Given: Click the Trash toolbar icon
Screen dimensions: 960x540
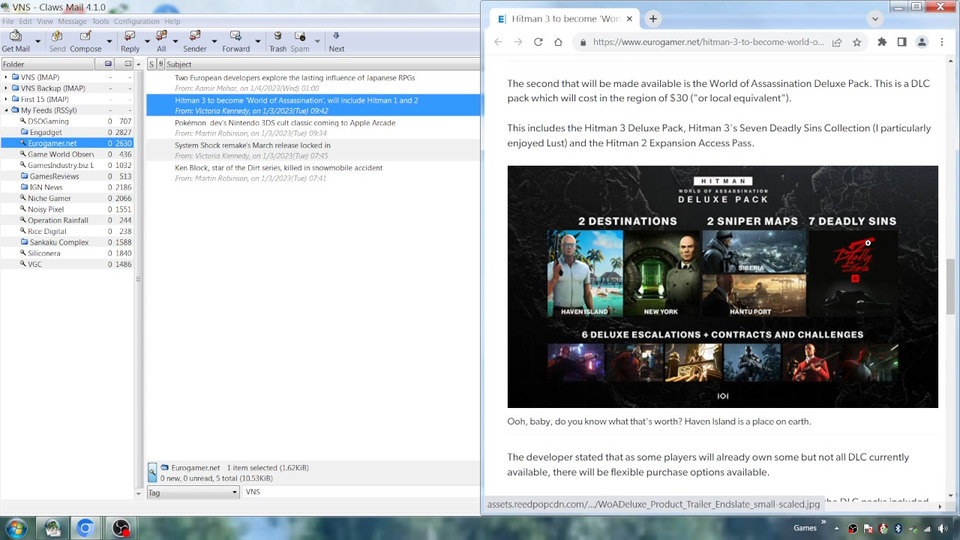Looking at the screenshot, I should 277,37.
